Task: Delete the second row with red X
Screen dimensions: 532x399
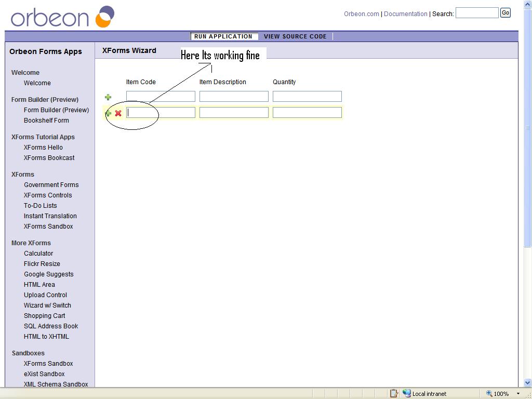Action: click(x=118, y=113)
